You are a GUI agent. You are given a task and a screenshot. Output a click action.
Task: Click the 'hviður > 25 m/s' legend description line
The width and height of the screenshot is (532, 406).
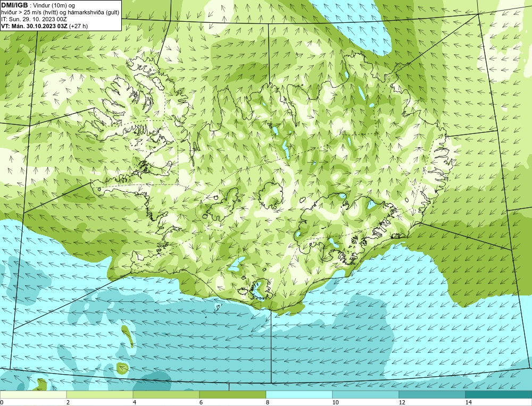60,12
